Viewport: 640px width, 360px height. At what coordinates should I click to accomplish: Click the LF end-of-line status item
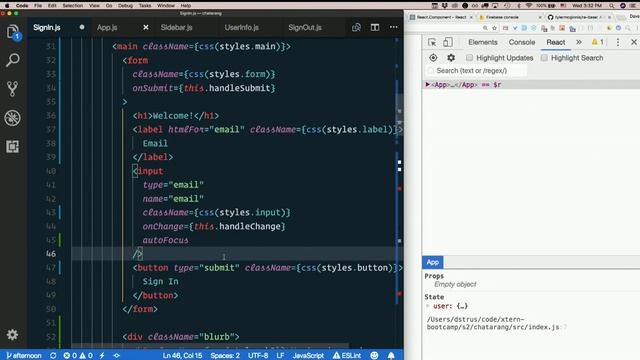coord(280,356)
